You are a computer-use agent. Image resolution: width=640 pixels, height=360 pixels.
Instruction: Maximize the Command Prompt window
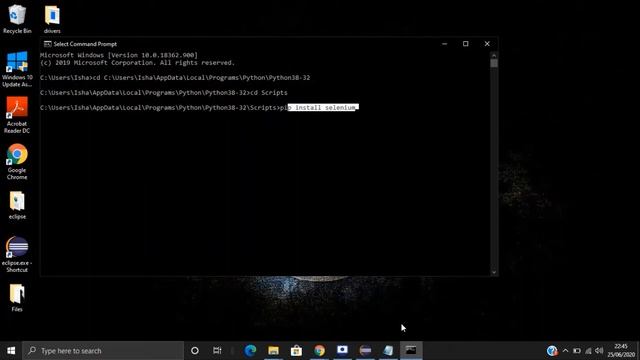coord(466,44)
